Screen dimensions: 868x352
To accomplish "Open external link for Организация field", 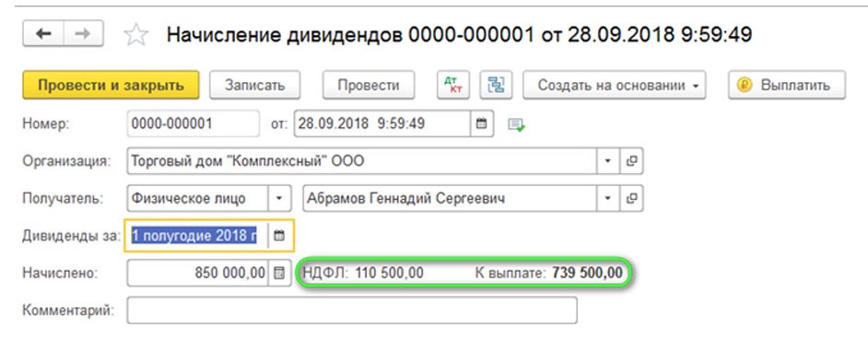I will tap(631, 161).
